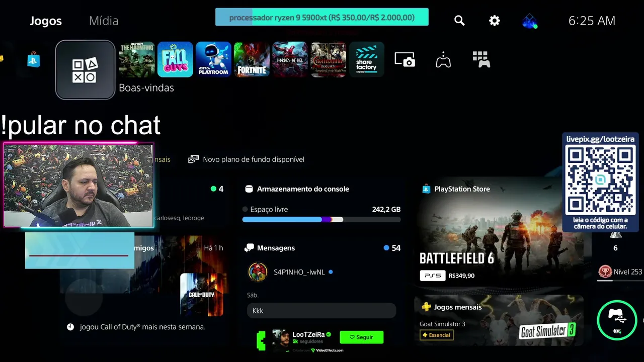Open the media gallery camera icon
Screen dimensions: 644x362
point(405,60)
